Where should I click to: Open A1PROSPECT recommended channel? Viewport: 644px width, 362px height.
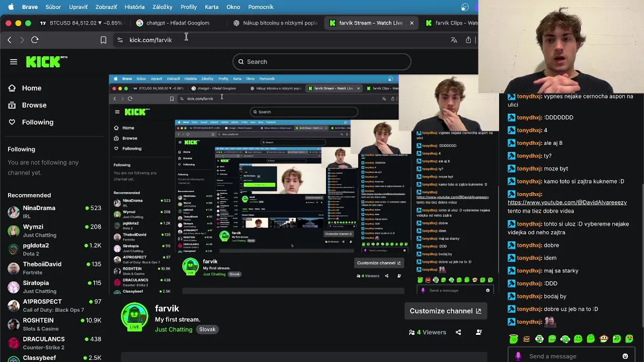(x=54, y=305)
